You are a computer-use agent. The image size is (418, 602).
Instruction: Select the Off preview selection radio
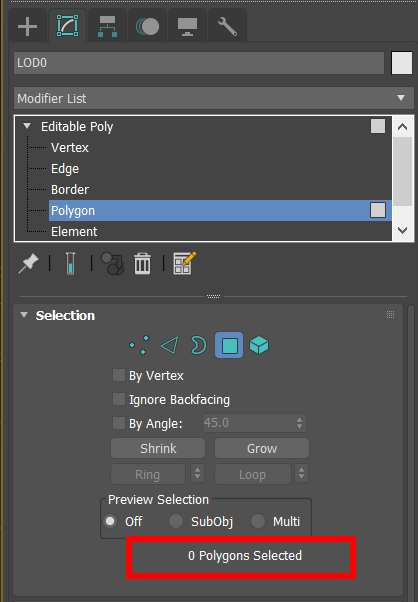coord(110,521)
